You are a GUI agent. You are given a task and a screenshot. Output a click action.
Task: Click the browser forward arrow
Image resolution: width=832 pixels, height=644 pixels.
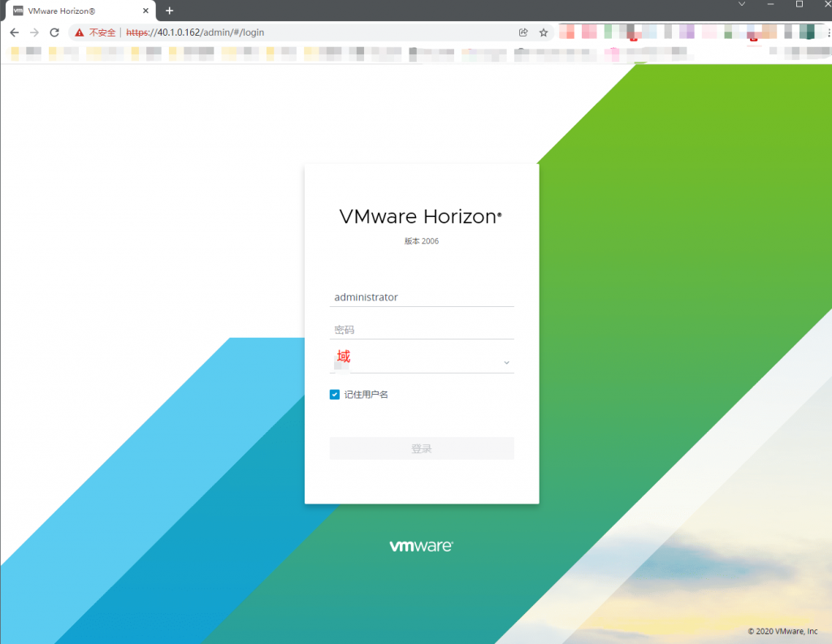coord(34,32)
